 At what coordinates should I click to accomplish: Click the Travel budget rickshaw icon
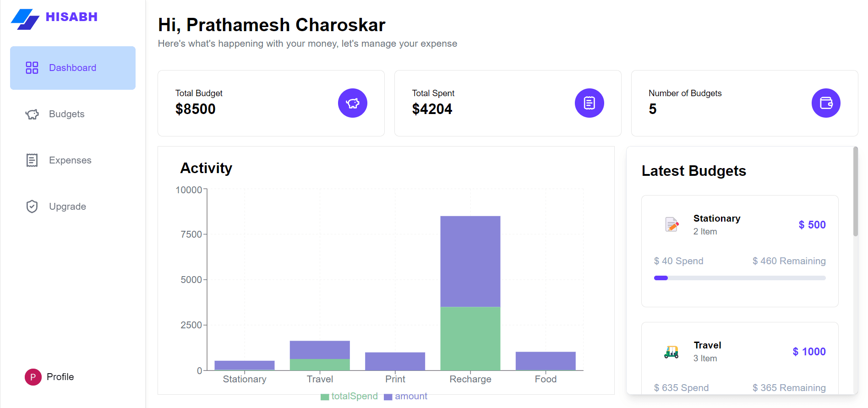tap(671, 352)
